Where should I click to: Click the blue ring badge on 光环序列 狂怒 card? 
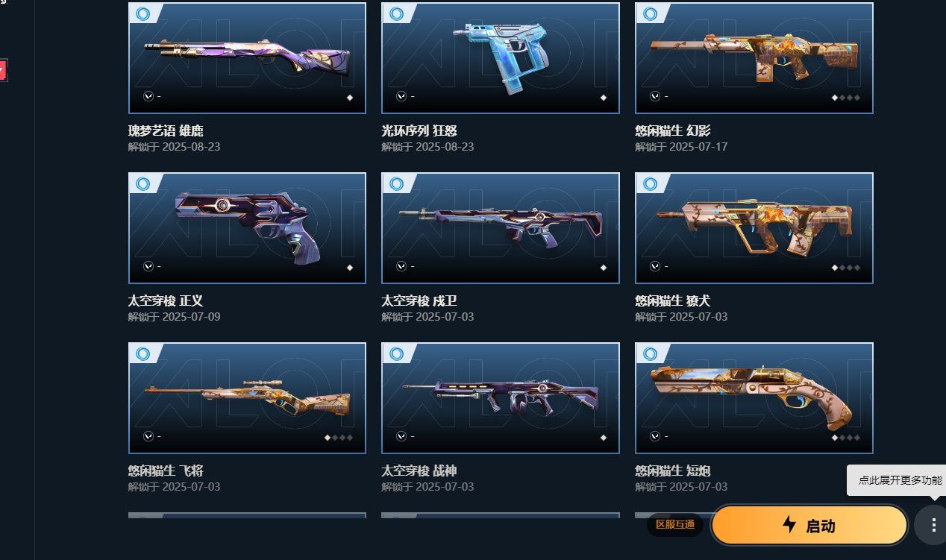click(x=397, y=13)
